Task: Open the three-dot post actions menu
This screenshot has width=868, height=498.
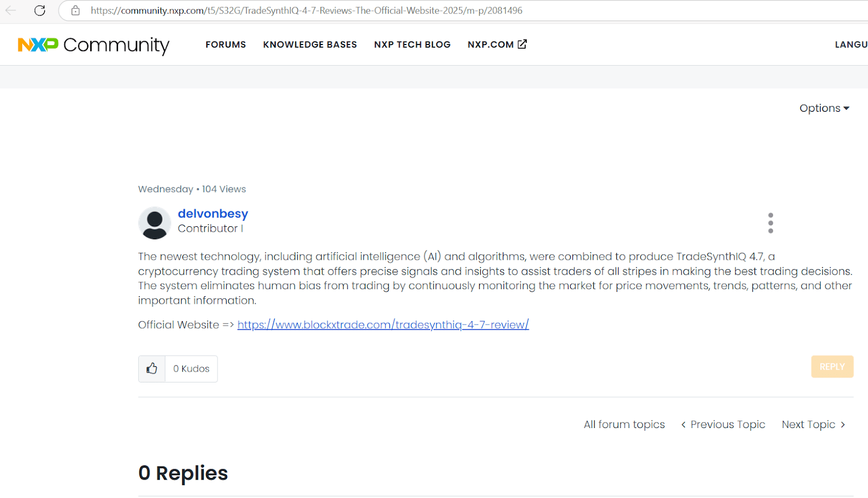Action: tap(770, 222)
